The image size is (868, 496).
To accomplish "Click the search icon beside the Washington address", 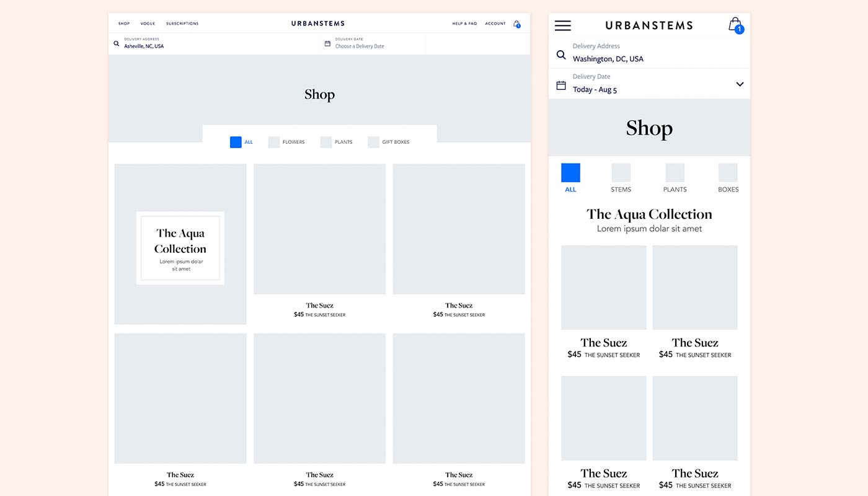I will click(x=561, y=55).
